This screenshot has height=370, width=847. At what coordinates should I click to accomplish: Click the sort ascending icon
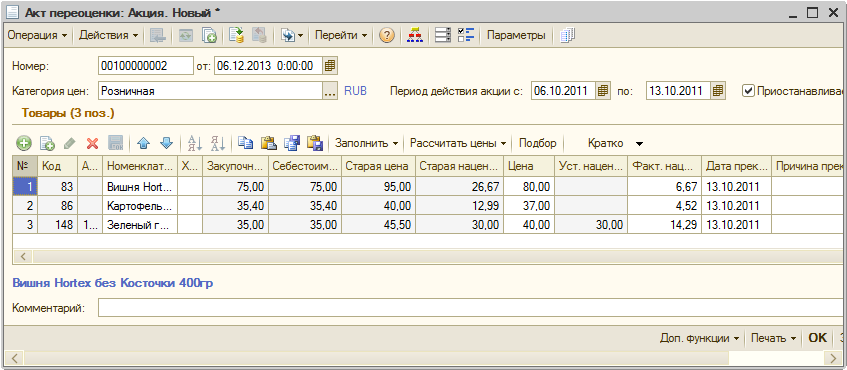click(194, 143)
